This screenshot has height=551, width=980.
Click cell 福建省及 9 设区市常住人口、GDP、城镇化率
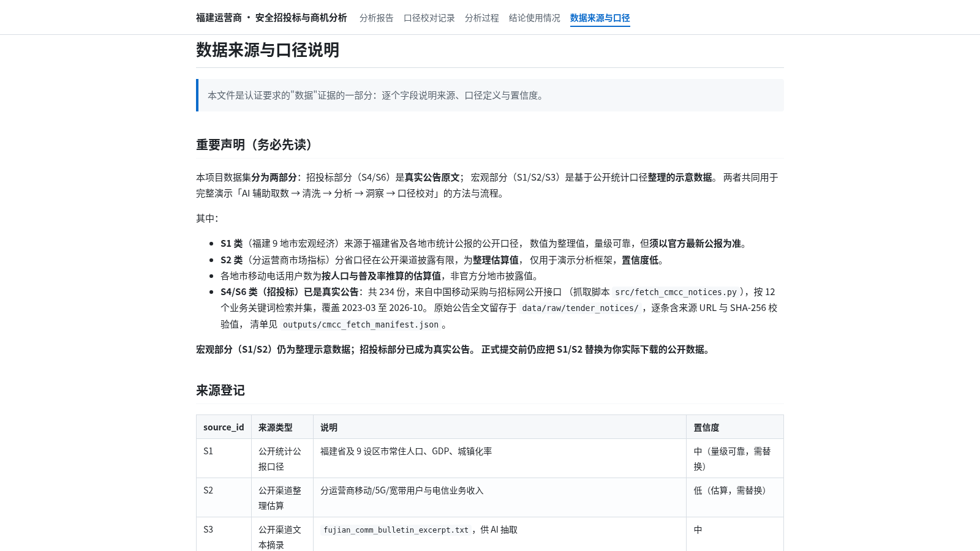500,459
